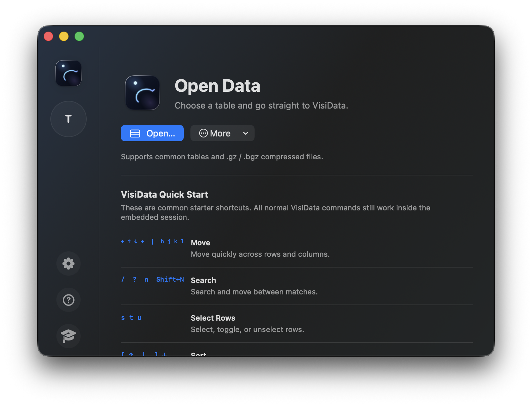This screenshot has height=406, width=532.
Task: Click 'Select, toggle, or unselect rows.'
Action: [x=248, y=329]
